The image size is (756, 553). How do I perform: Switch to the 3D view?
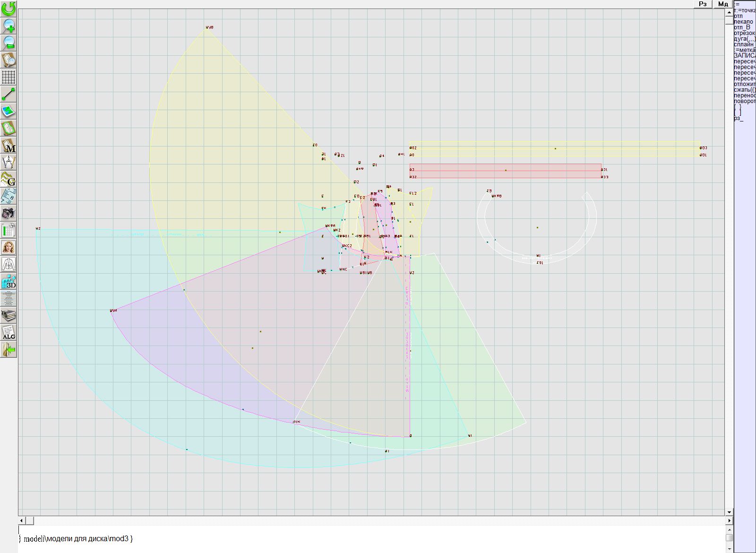click(9, 282)
